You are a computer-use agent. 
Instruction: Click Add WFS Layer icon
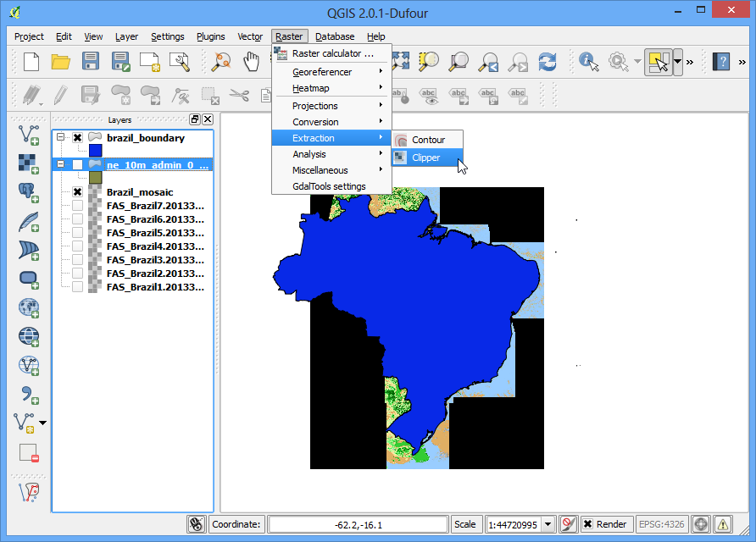pos(29,366)
